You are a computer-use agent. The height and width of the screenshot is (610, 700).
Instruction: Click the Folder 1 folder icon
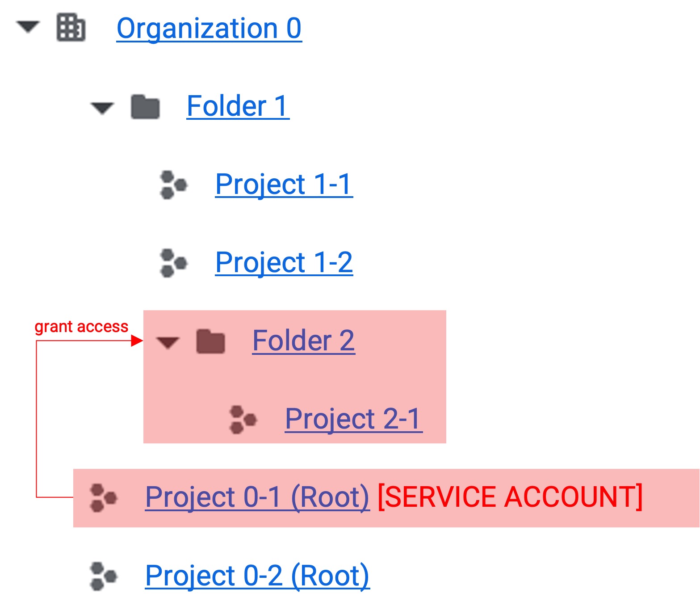pos(145,107)
